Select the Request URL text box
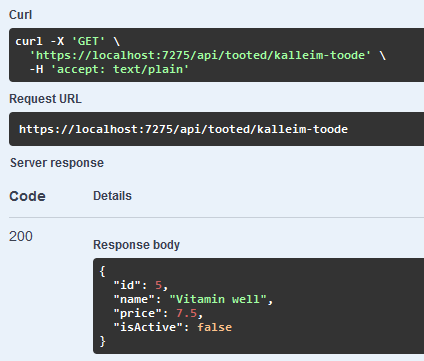 (x=216, y=129)
